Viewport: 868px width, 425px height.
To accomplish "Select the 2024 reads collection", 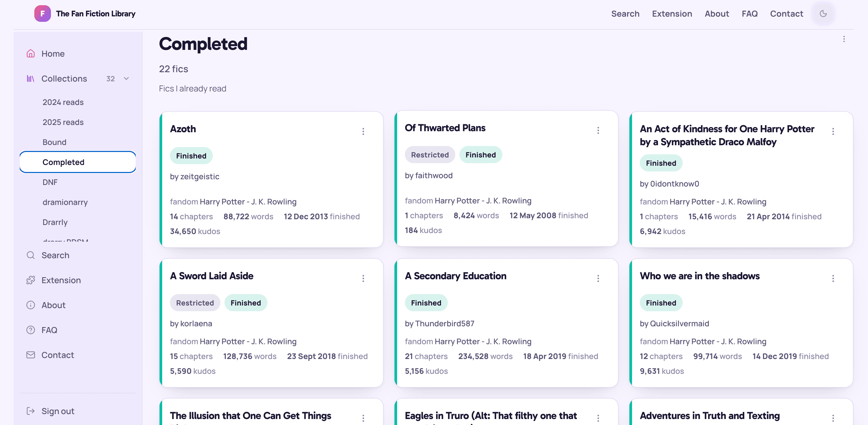I will [63, 102].
